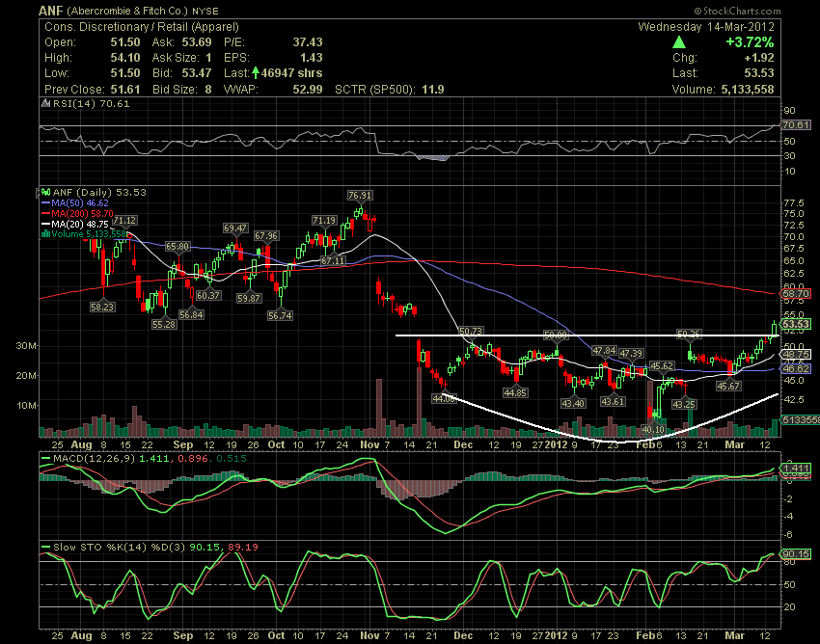Image resolution: width=820 pixels, height=644 pixels.
Task: Click the '67.96' price label
Action: pos(266,236)
